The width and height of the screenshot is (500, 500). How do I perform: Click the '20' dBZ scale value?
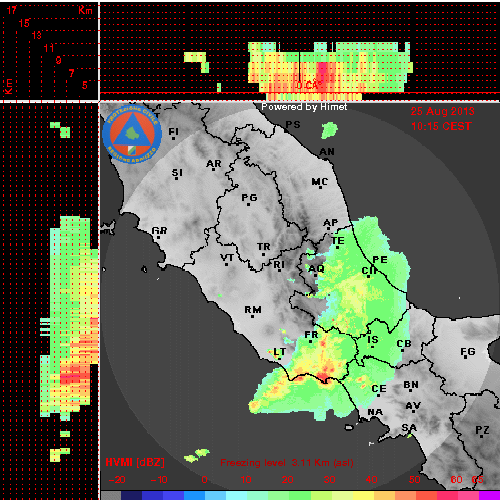pyautogui.click(x=287, y=480)
